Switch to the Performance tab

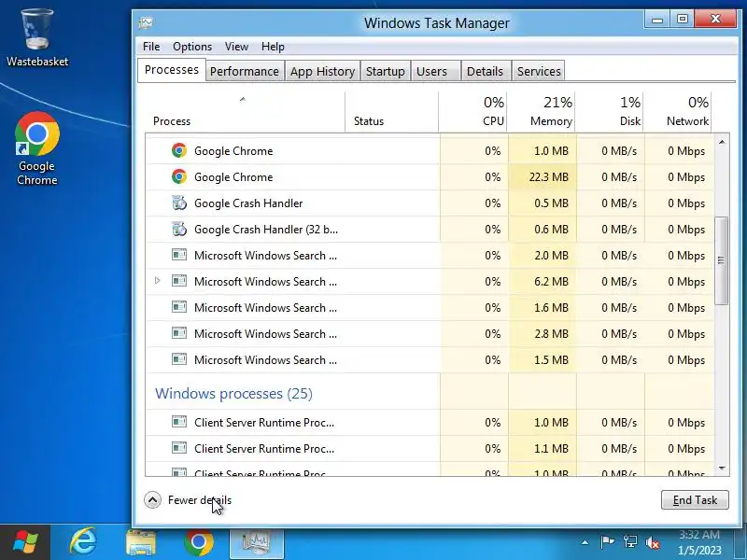pos(245,72)
